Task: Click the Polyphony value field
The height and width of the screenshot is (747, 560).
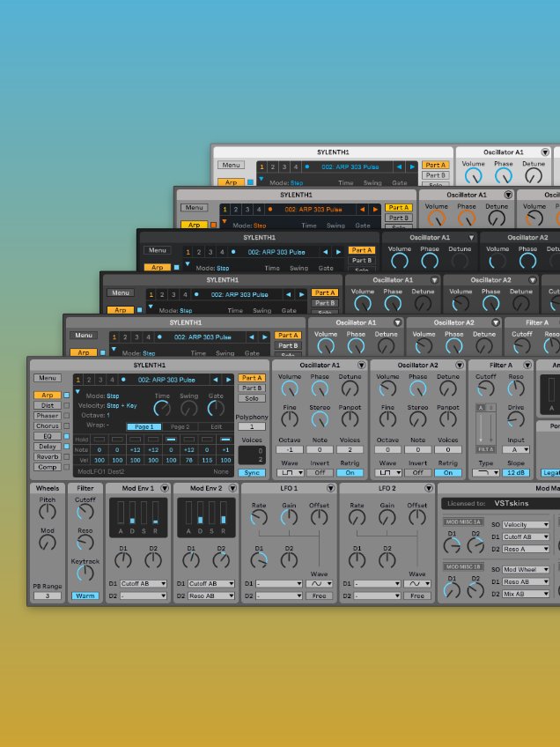Action: [252, 426]
